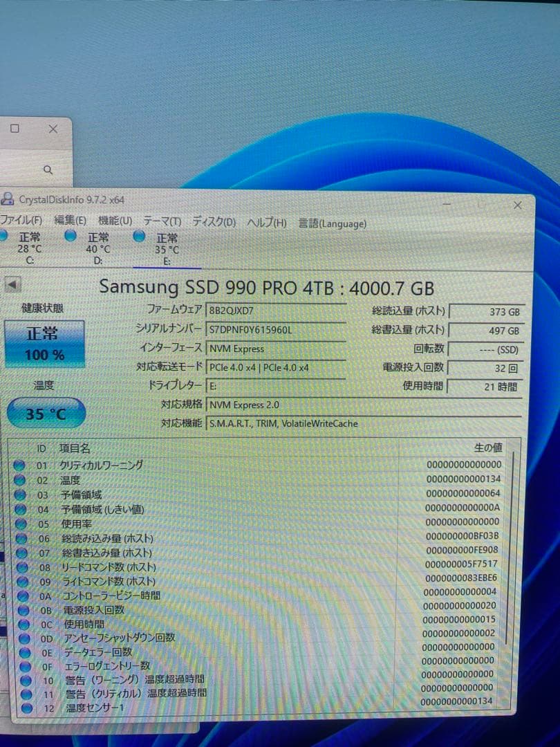Select raw value 00000000BF03B
Viewport: 560px width, 747px height.
pyautogui.click(x=462, y=536)
